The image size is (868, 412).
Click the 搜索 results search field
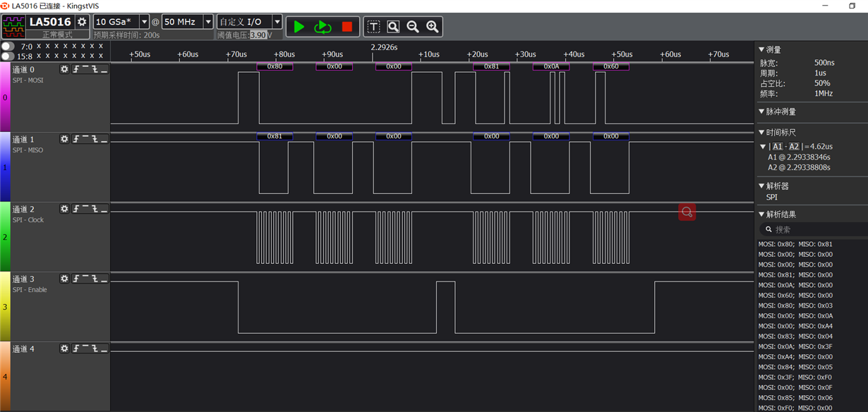click(813, 229)
